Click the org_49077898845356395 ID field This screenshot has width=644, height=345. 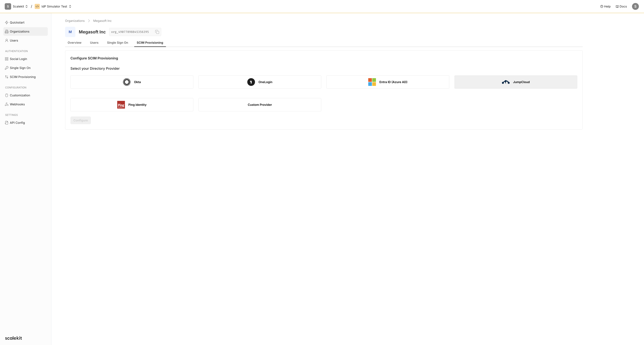click(x=135, y=32)
